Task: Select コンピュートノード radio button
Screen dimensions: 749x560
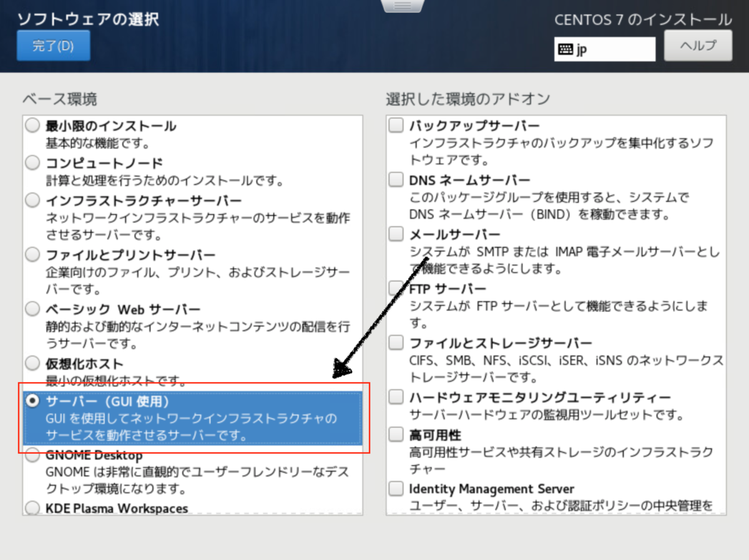Action: pos(32,164)
